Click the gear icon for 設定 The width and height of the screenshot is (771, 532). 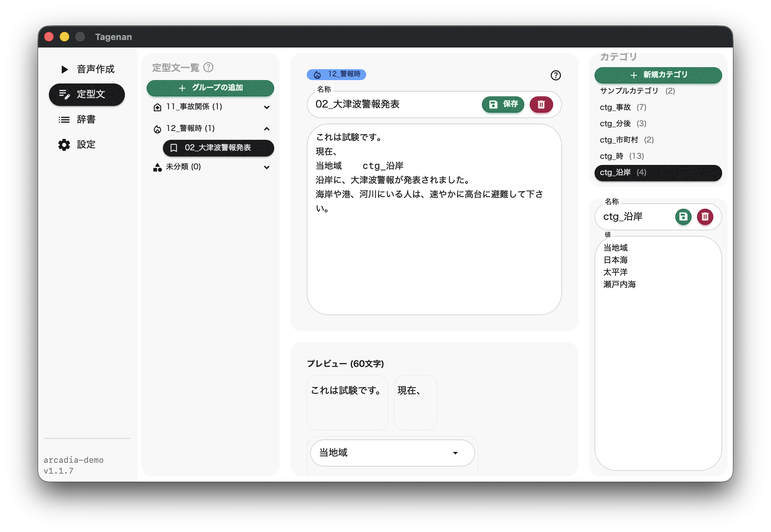coord(64,145)
